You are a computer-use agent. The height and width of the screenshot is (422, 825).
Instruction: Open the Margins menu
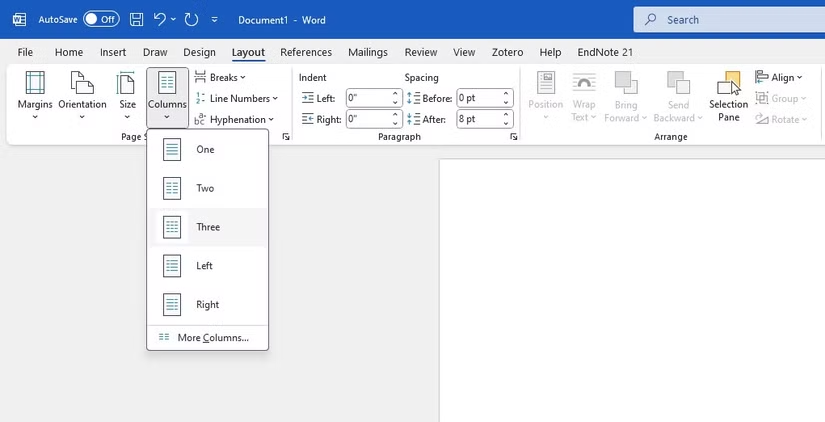pos(35,96)
